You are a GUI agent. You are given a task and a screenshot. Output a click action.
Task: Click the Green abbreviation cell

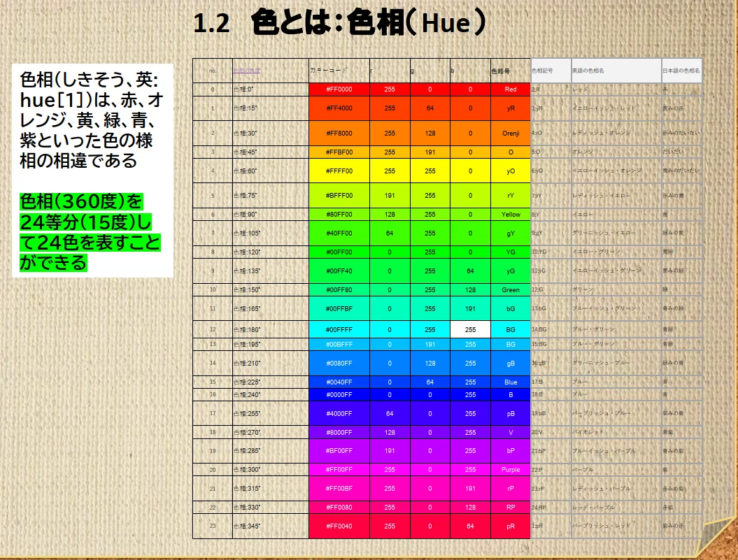511,290
